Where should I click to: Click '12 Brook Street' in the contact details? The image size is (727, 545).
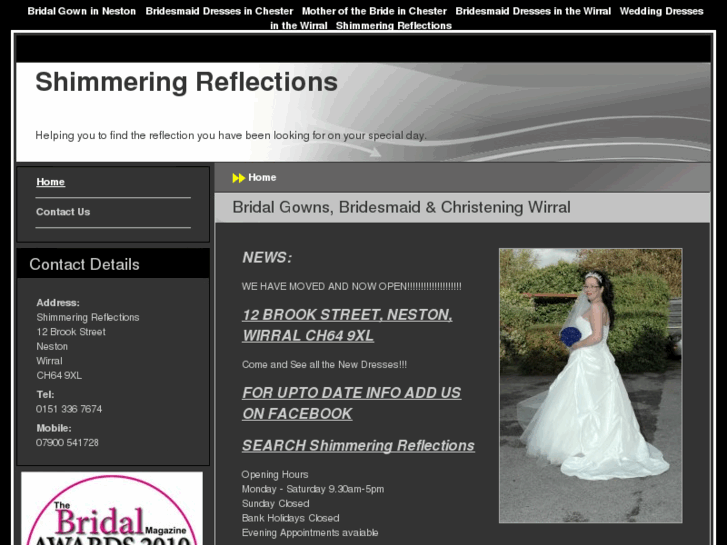point(71,332)
